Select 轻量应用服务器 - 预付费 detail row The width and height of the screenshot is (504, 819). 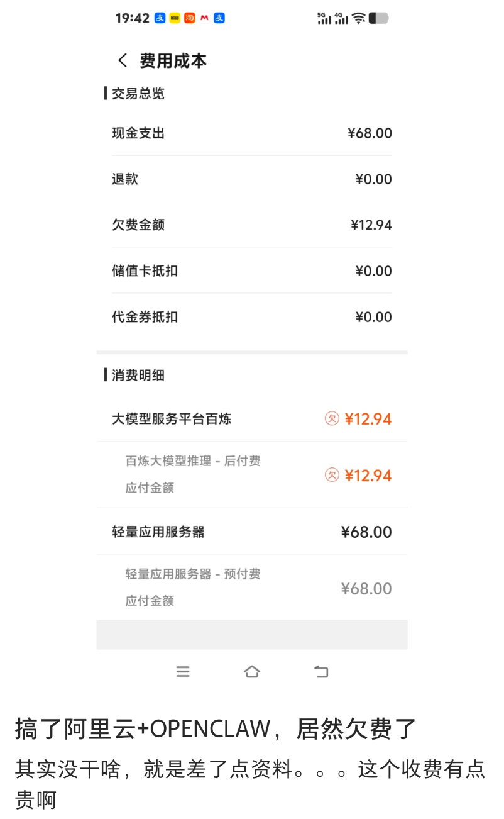pyautogui.click(x=251, y=588)
